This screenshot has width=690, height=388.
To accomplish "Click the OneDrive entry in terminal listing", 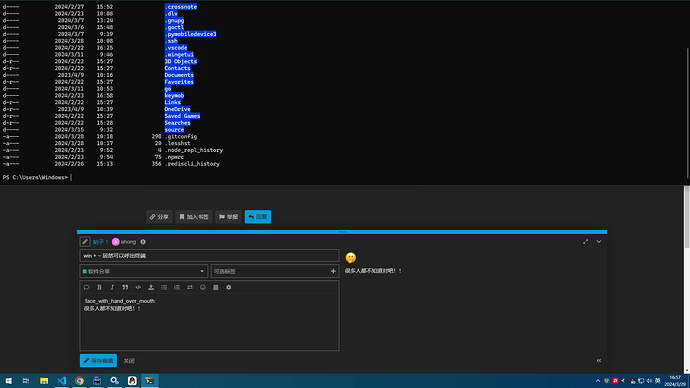I will click(178, 109).
